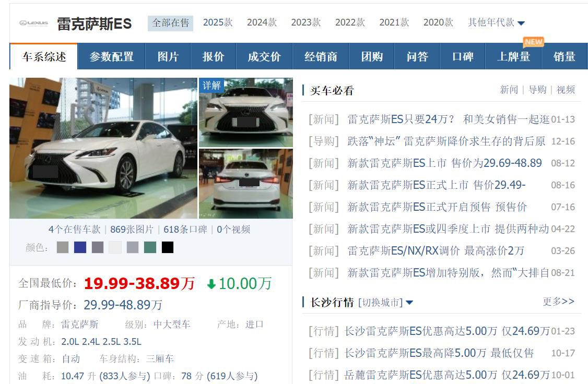Open 长沙雷克萨斯ES优惠高达5.00万 listing
The height and width of the screenshot is (384, 588).
447,331
